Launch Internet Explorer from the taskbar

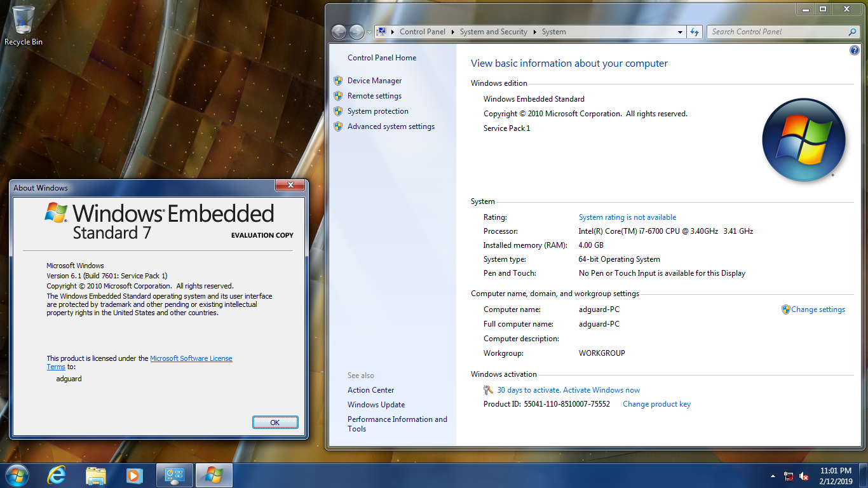coord(57,475)
